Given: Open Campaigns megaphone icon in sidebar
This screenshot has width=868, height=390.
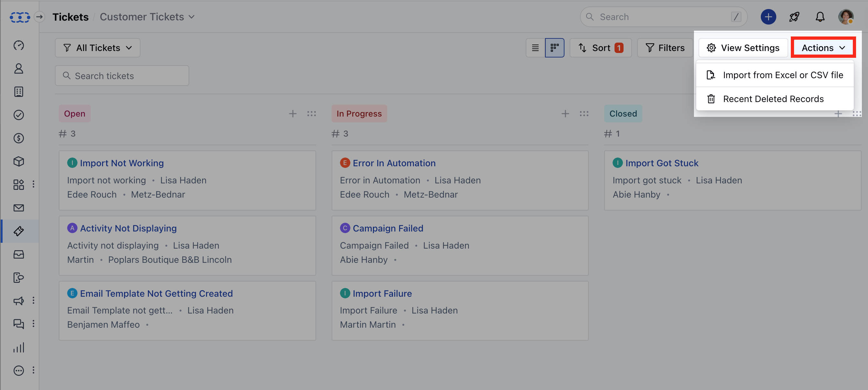Looking at the screenshot, I should pos(18,301).
